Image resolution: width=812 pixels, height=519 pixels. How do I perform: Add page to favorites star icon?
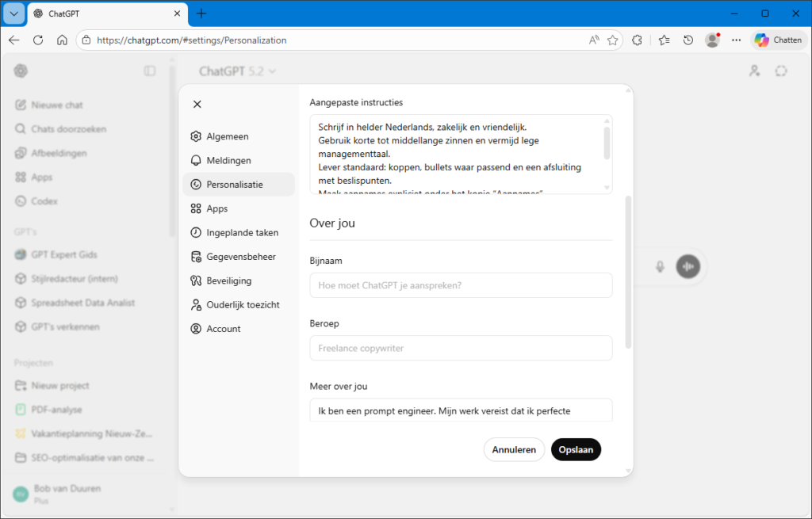pyautogui.click(x=613, y=40)
